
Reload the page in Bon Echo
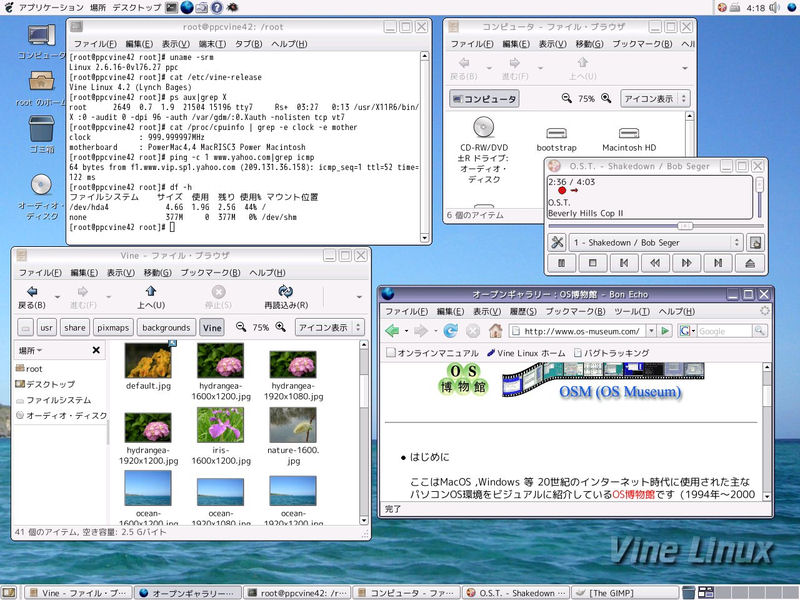pos(450,331)
